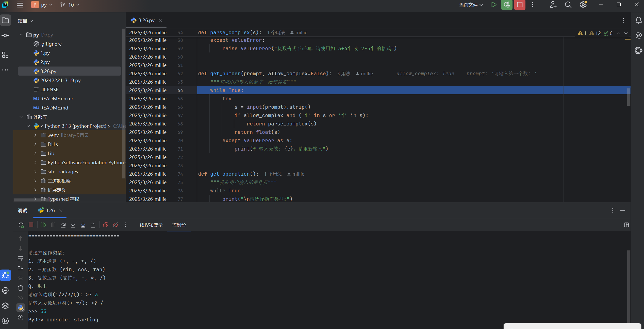Open Structure tool window in left sidebar
Viewport: 644px width, 329px height.
coord(5,55)
